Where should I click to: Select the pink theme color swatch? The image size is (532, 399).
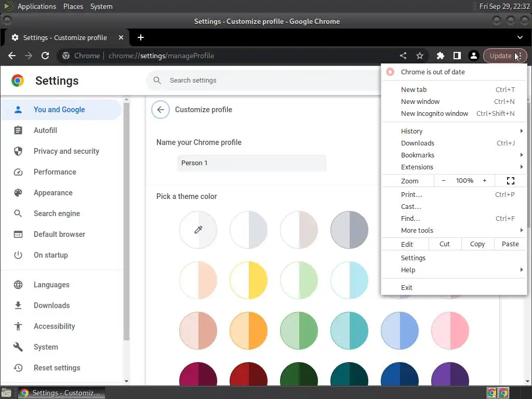[x=450, y=330]
